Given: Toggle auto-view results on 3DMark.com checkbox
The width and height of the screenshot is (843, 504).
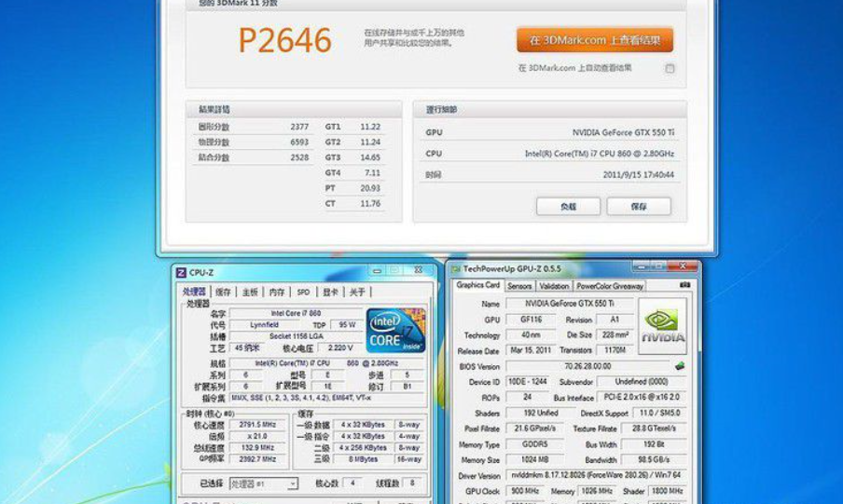Looking at the screenshot, I should (x=670, y=68).
